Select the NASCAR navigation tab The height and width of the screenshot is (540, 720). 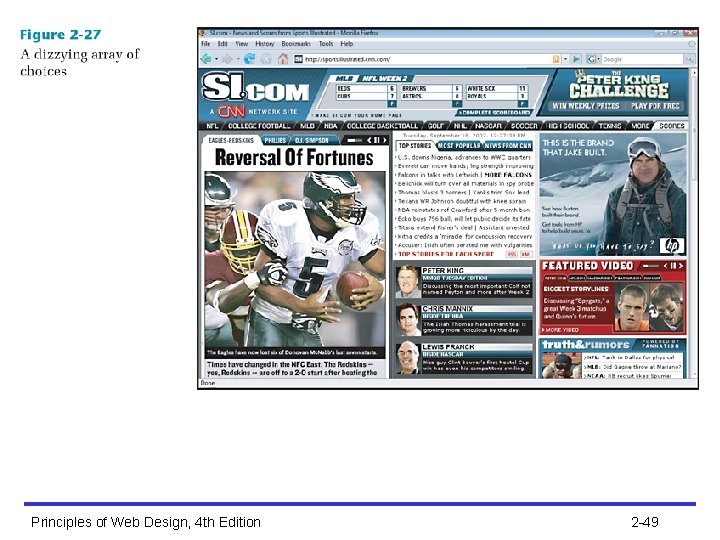click(x=489, y=126)
